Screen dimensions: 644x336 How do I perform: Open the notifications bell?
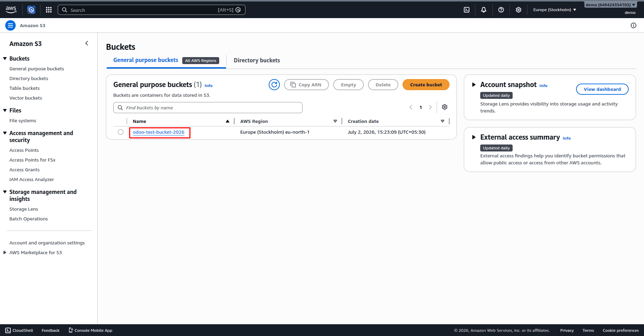tap(484, 10)
